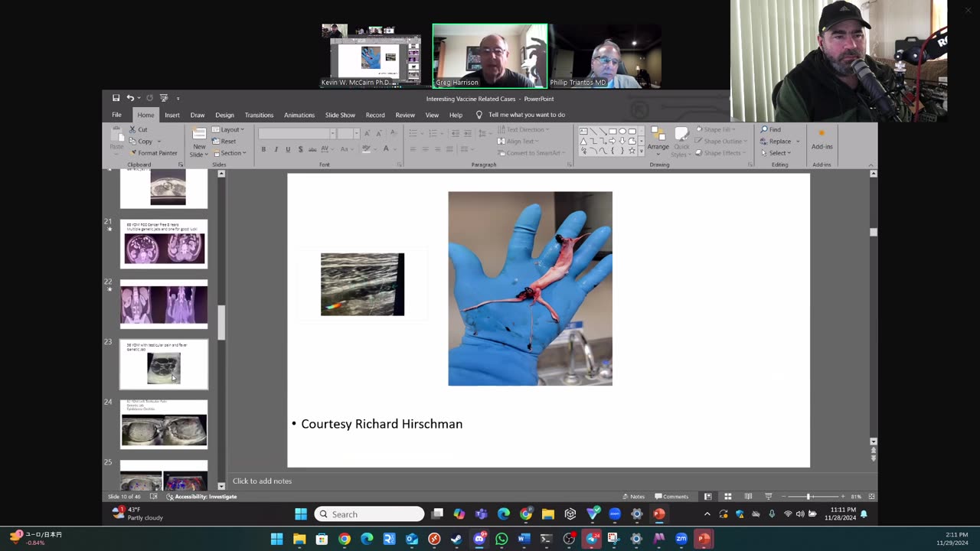This screenshot has height=551, width=980.
Task: Click the Zoom slider handle in status bar
Action: click(x=808, y=497)
